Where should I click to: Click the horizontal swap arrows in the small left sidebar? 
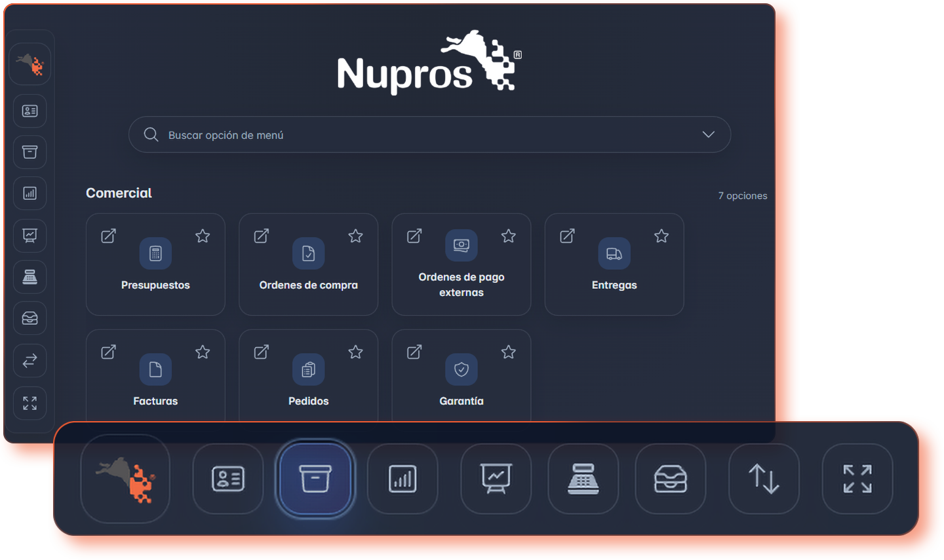click(30, 361)
